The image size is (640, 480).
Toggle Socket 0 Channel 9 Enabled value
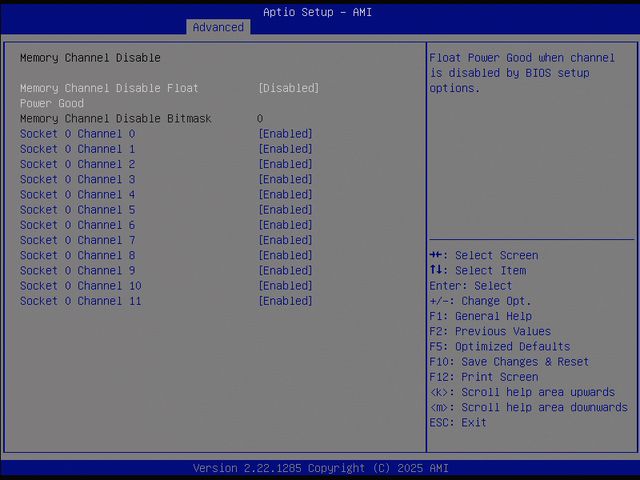pos(285,271)
